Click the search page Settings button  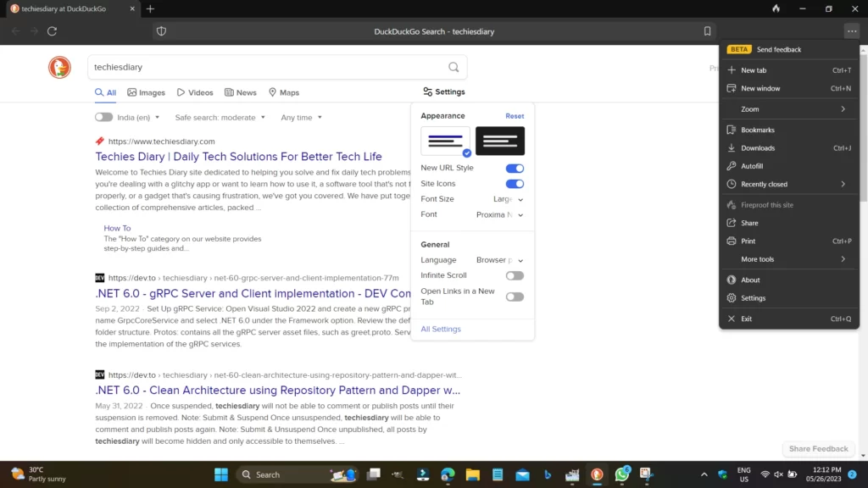click(444, 91)
